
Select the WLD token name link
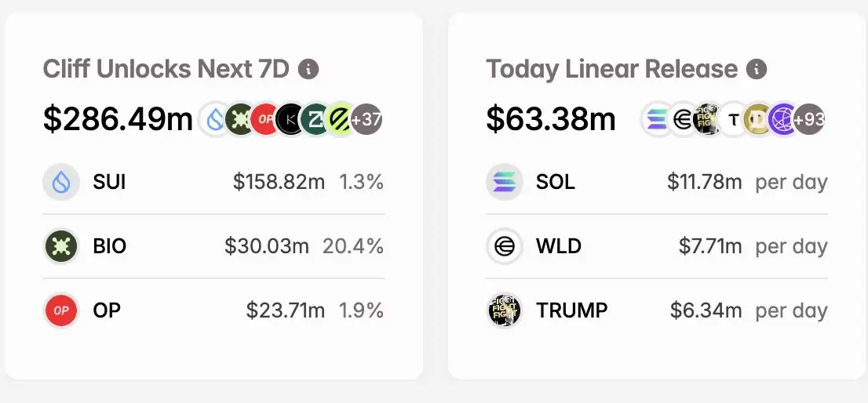(x=559, y=246)
